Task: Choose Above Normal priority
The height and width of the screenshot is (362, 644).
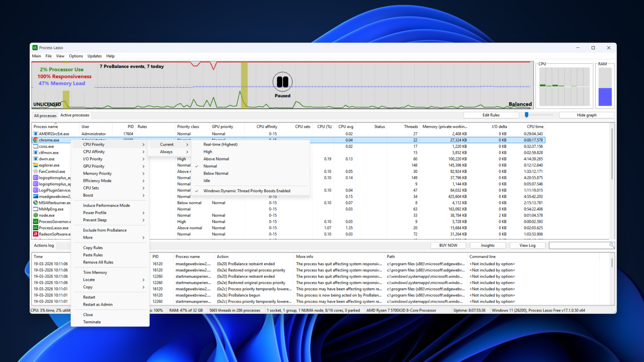Action: click(x=250, y=159)
